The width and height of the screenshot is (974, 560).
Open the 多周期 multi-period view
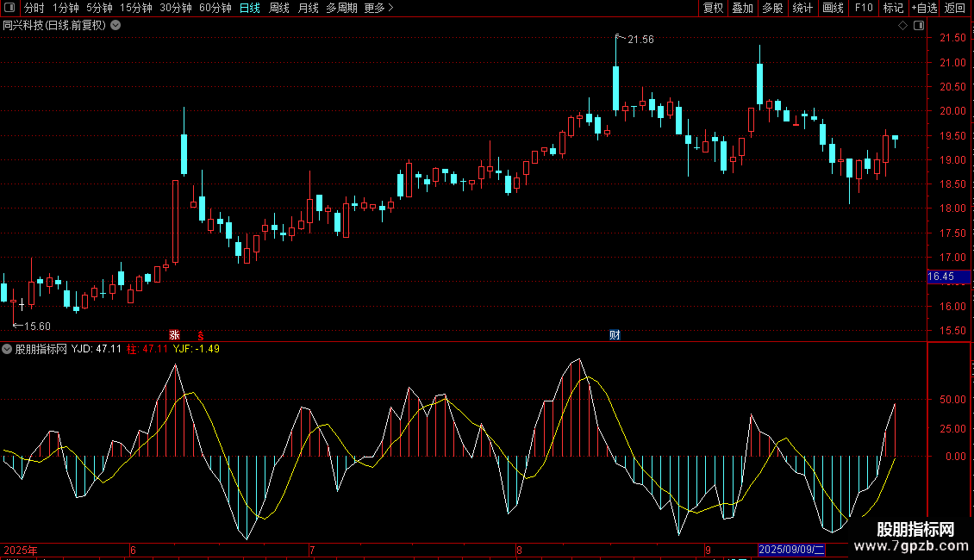340,8
